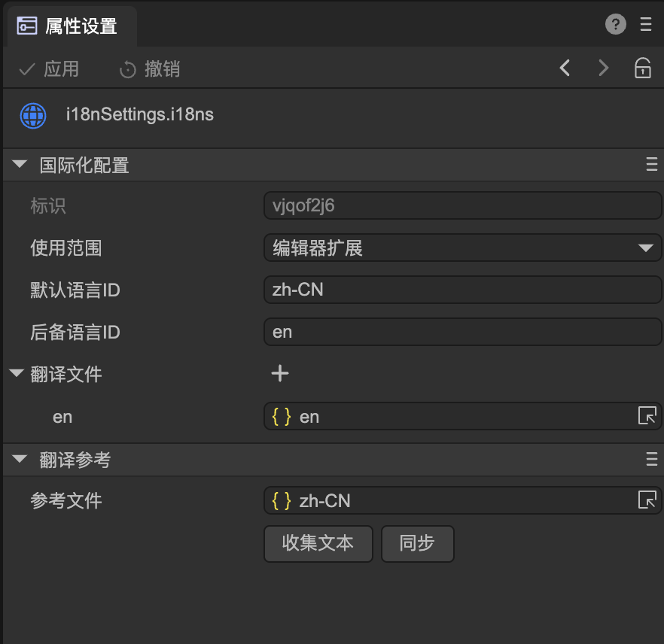Open the 使用范围 dropdown
664x644 pixels.
click(462, 248)
